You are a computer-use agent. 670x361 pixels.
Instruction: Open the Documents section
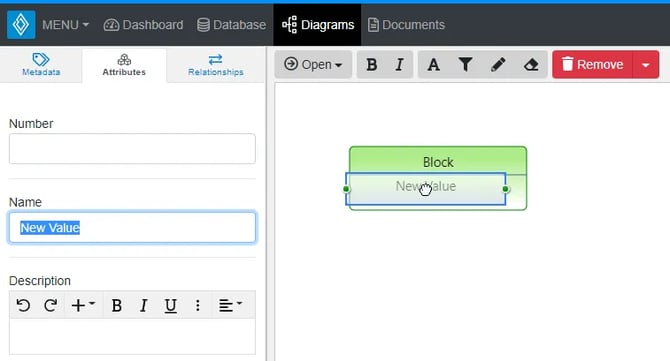[x=406, y=25]
